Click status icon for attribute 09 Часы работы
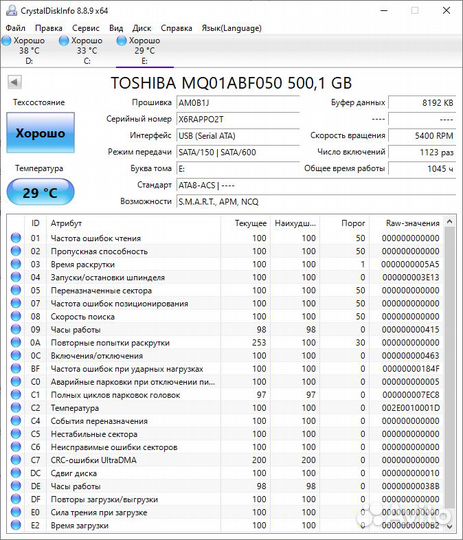 click(x=16, y=330)
